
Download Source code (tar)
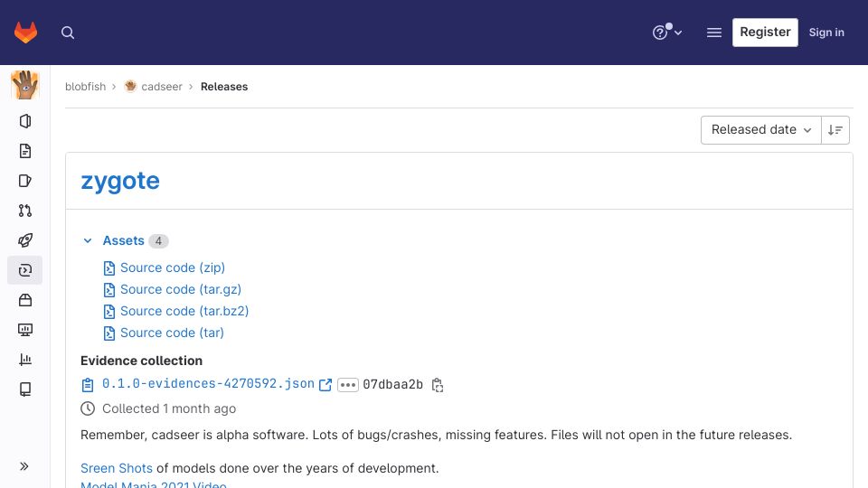tap(172, 333)
